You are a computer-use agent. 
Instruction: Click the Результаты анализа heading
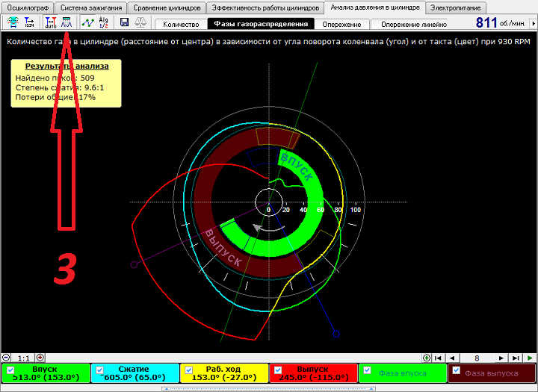(x=67, y=66)
